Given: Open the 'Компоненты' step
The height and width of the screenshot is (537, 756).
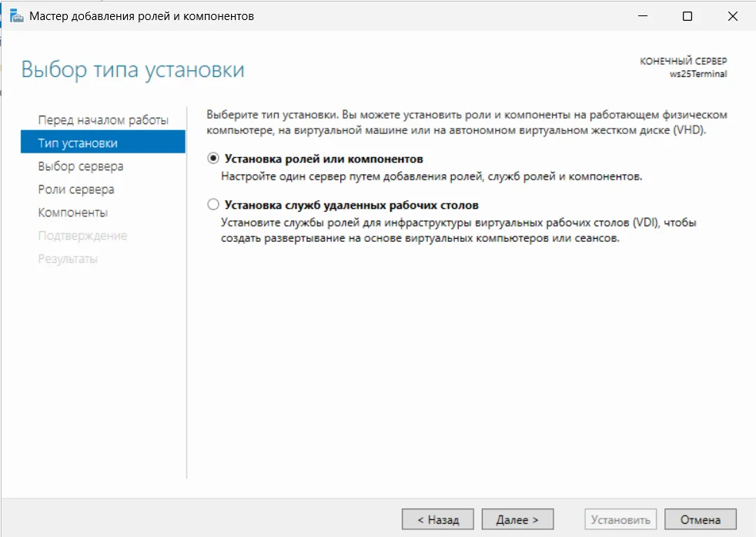Looking at the screenshot, I should (73, 213).
